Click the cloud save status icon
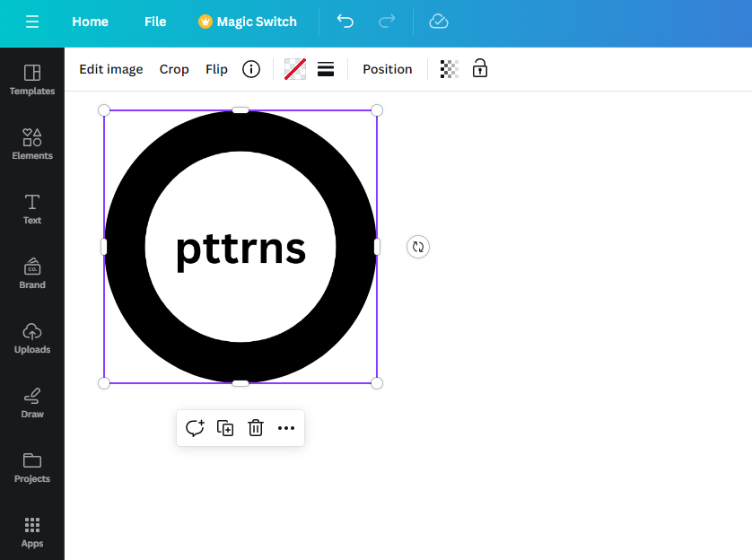This screenshot has height=560, width=752. (438, 22)
